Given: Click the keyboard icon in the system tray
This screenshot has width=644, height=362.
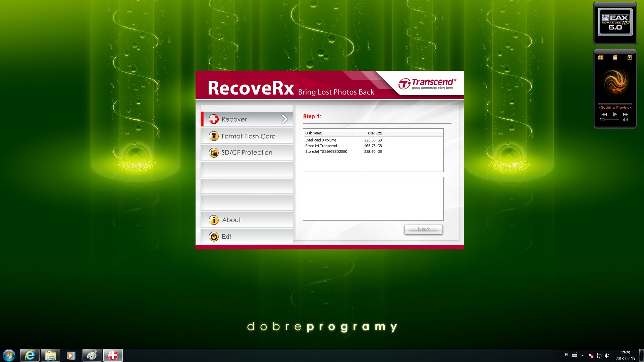Looking at the screenshot, I should point(575,355).
